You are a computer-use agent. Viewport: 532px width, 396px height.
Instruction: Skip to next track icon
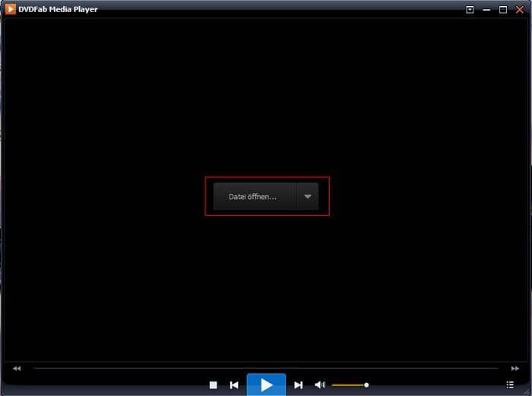(x=298, y=385)
